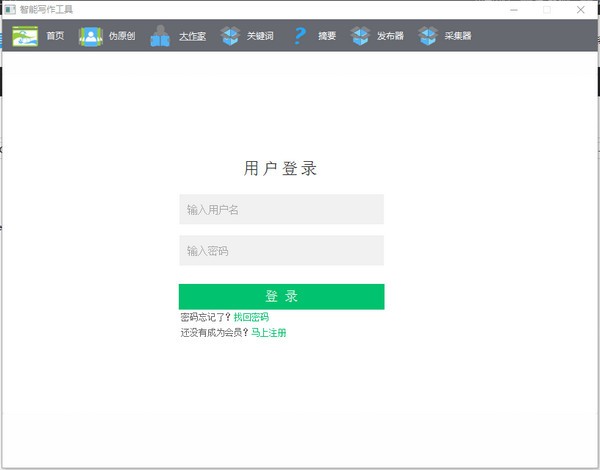
Task: Click the 首页 home icon
Action: (x=25, y=36)
